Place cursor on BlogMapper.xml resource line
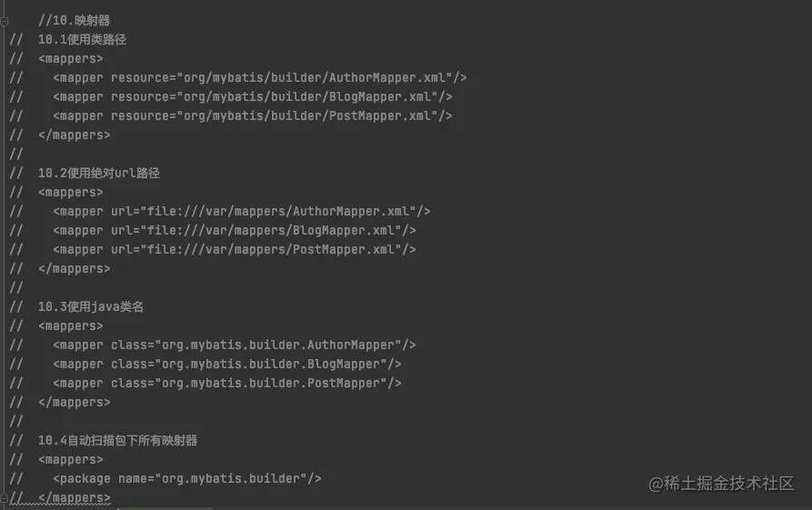 click(252, 97)
